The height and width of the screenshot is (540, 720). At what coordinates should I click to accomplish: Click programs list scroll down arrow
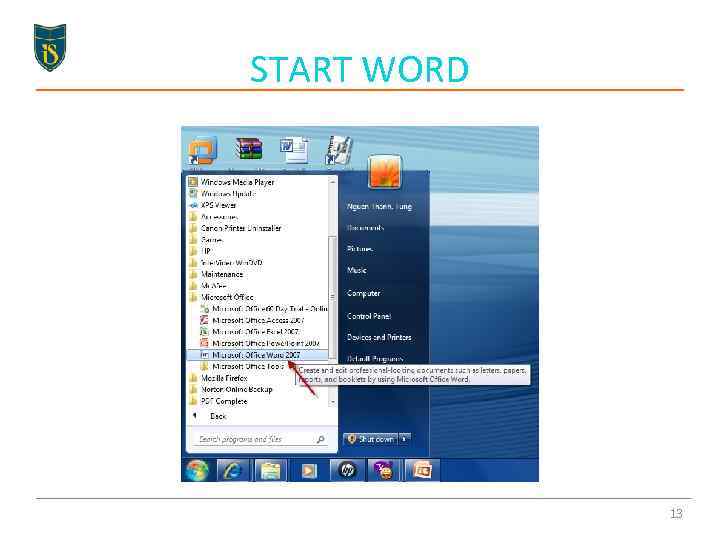[333, 402]
